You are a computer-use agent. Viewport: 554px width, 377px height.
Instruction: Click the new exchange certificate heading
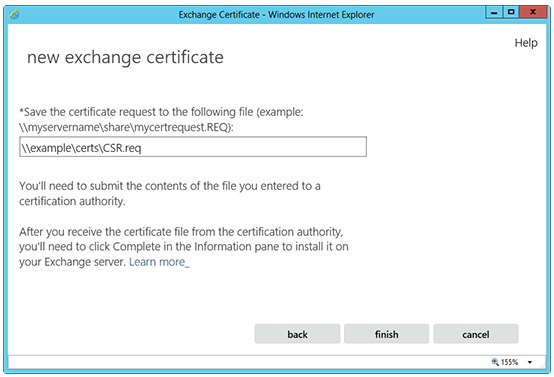click(125, 57)
